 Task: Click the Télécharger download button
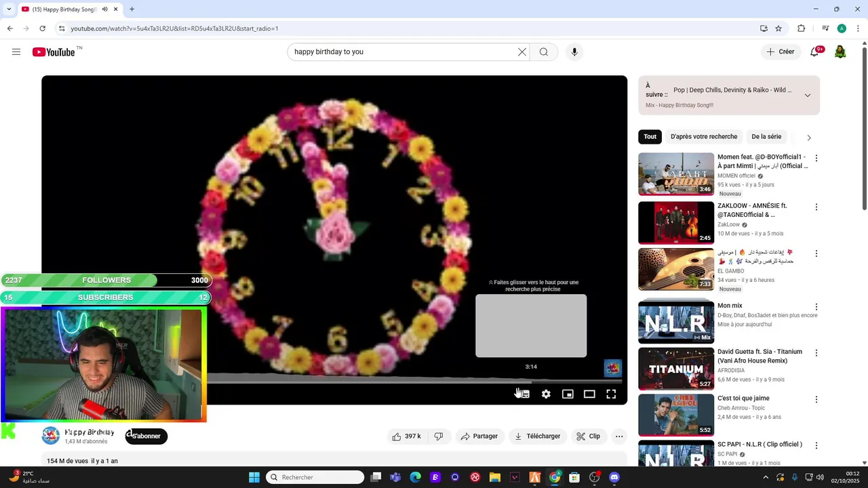click(x=537, y=436)
